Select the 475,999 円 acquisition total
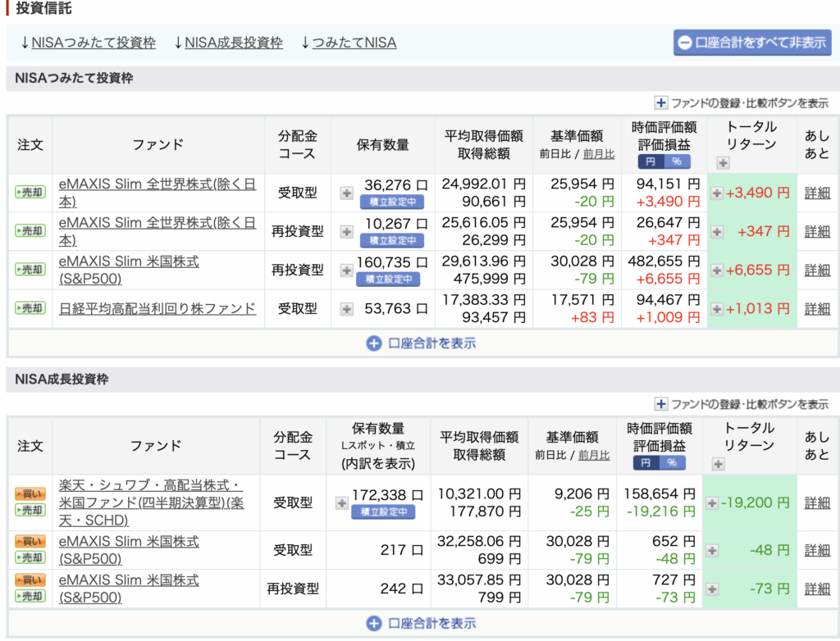This screenshot has width=840, height=641. 489,279
